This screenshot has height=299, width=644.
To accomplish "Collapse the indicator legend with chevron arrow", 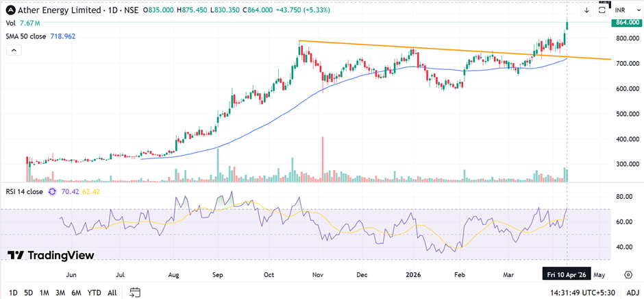I will 13,50.
